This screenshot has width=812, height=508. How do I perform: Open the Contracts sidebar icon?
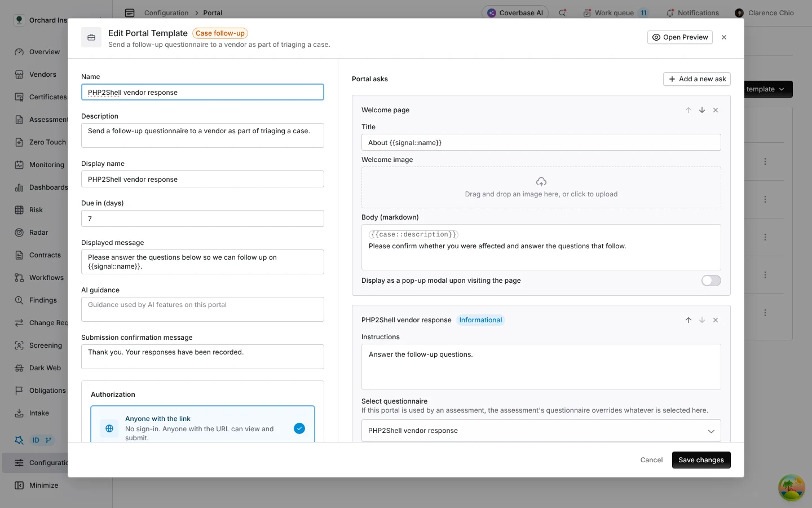pos(19,255)
